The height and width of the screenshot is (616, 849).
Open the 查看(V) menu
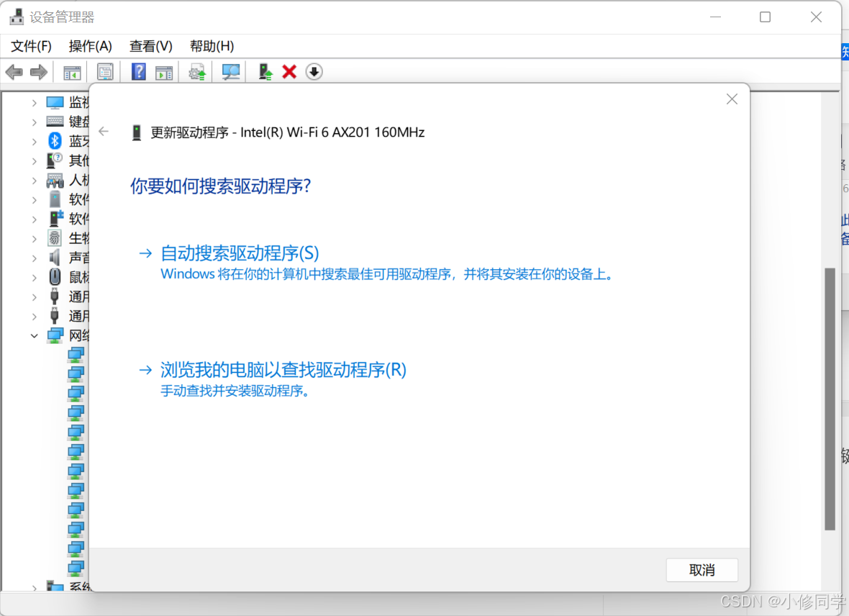150,46
